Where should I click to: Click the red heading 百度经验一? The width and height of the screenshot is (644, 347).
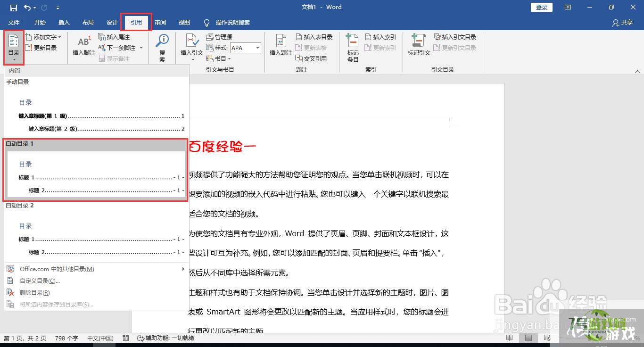(x=223, y=147)
